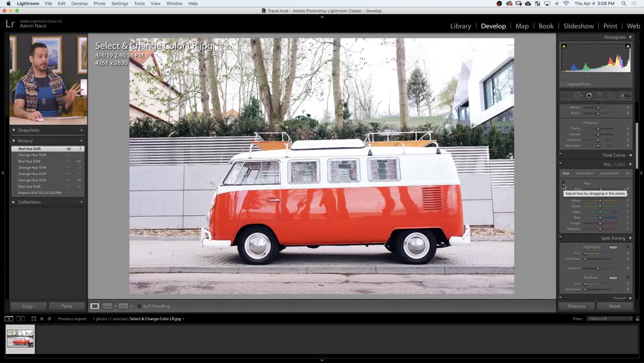
Task: Select the Graduated Filter tool
Action: pyautogui.click(x=600, y=96)
